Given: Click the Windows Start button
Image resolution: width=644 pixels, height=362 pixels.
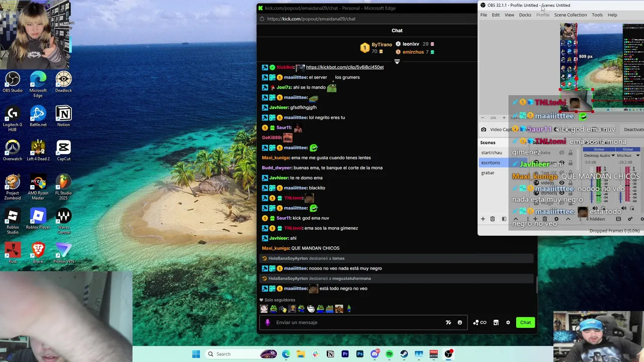Looking at the screenshot, I should pos(196,354).
